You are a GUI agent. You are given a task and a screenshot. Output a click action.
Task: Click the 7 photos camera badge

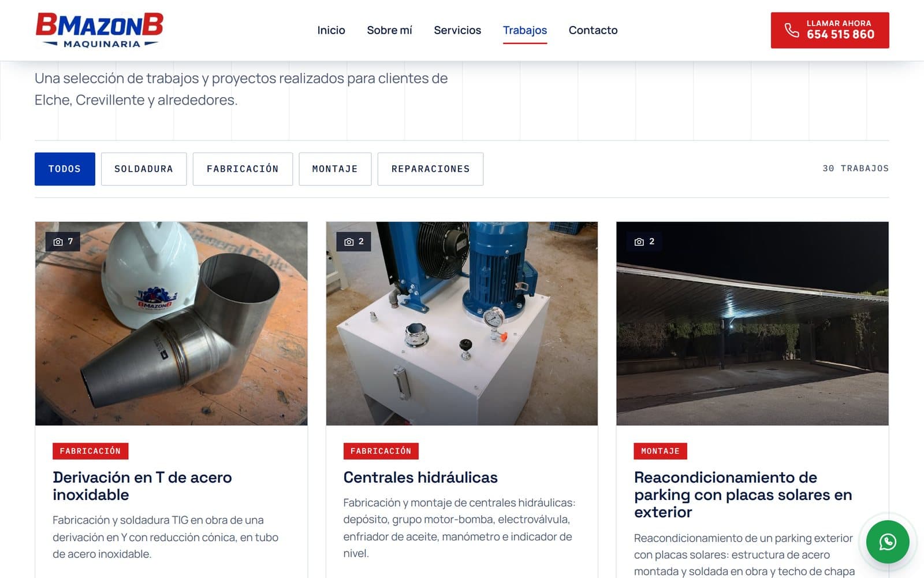(x=63, y=242)
